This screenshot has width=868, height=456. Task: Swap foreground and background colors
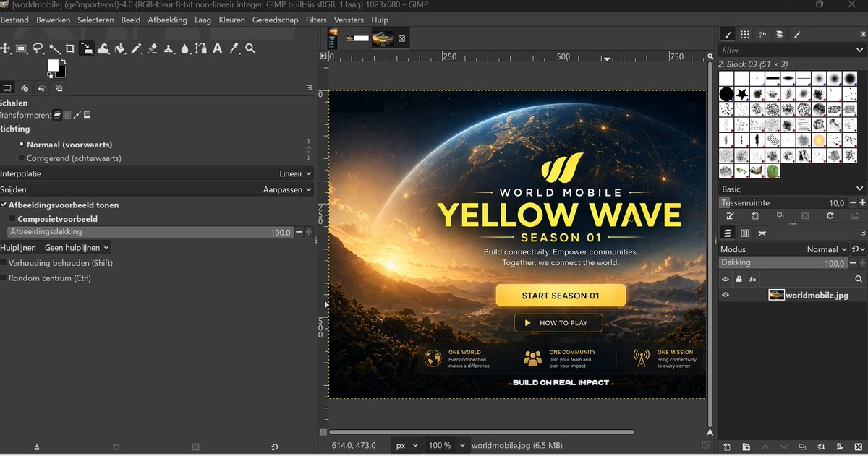(64, 61)
